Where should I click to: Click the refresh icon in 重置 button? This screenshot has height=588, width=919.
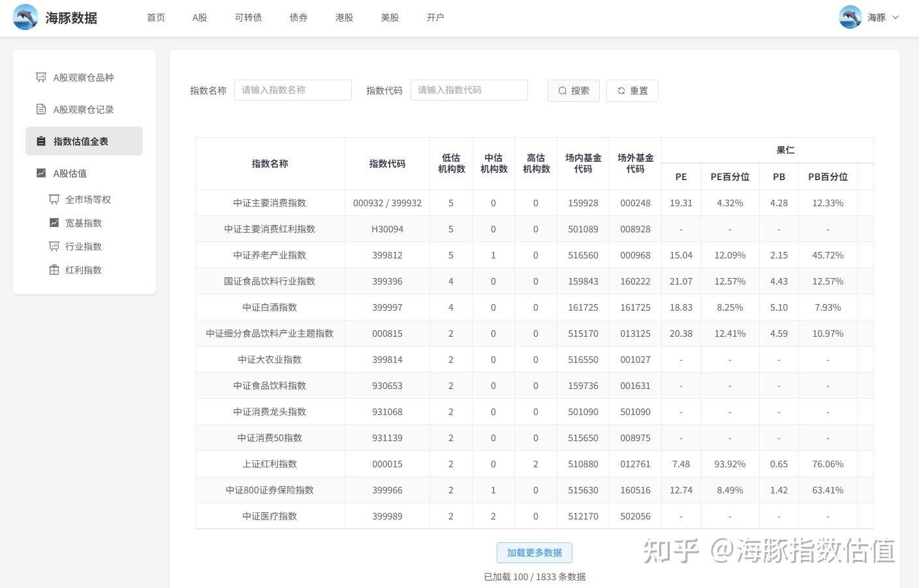click(621, 91)
